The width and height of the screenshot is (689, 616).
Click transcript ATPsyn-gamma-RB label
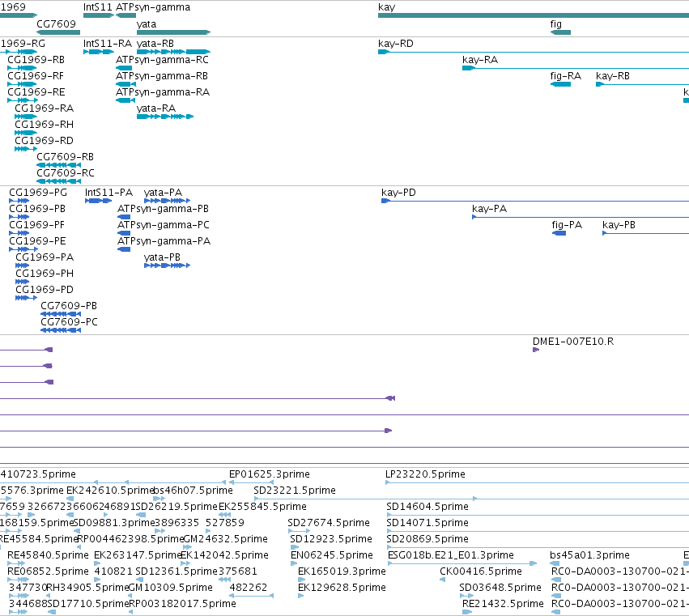point(162,76)
